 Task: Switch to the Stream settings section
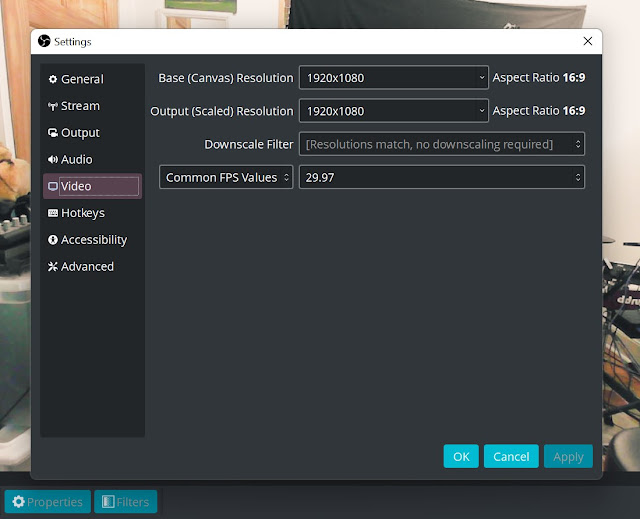click(x=80, y=106)
